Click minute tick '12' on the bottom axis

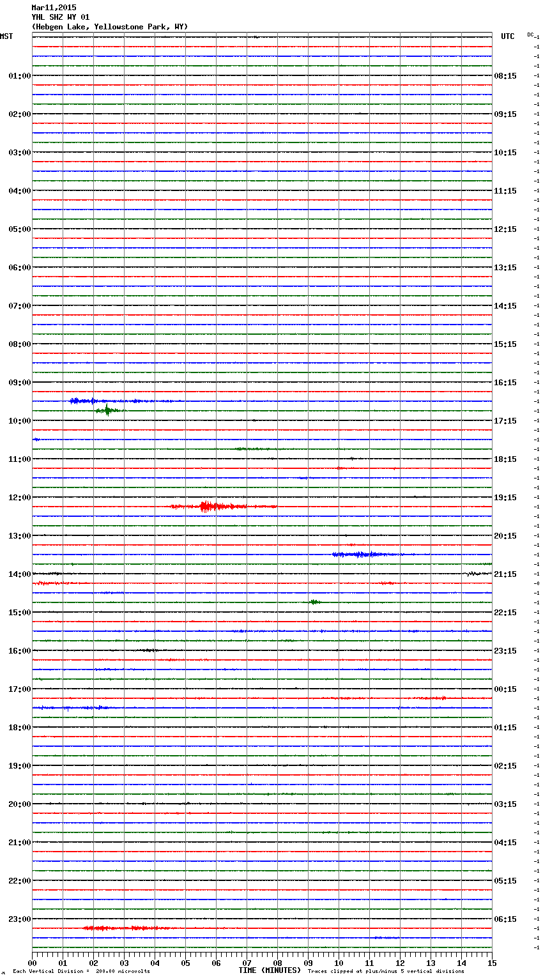pyautogui.click(x=400, y=963)
